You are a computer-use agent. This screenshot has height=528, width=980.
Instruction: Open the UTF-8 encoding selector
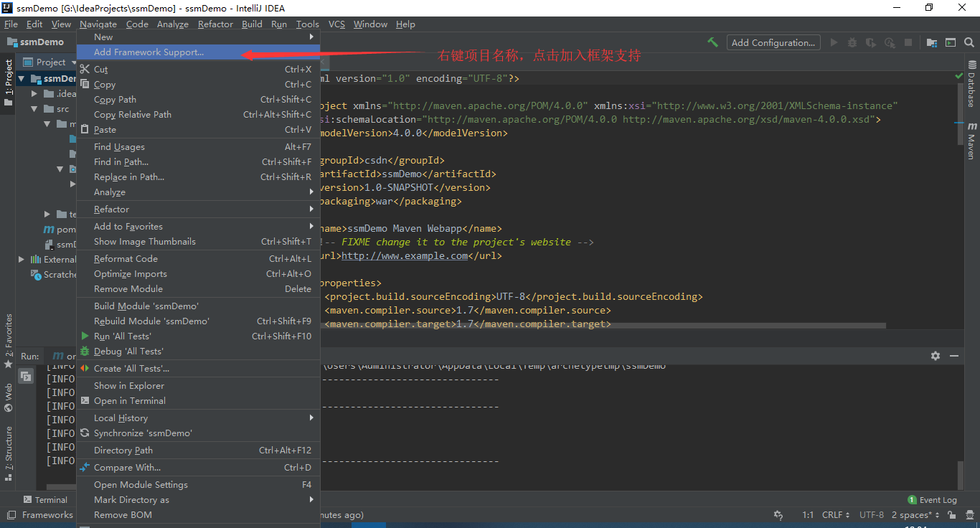tap(872, 514)
